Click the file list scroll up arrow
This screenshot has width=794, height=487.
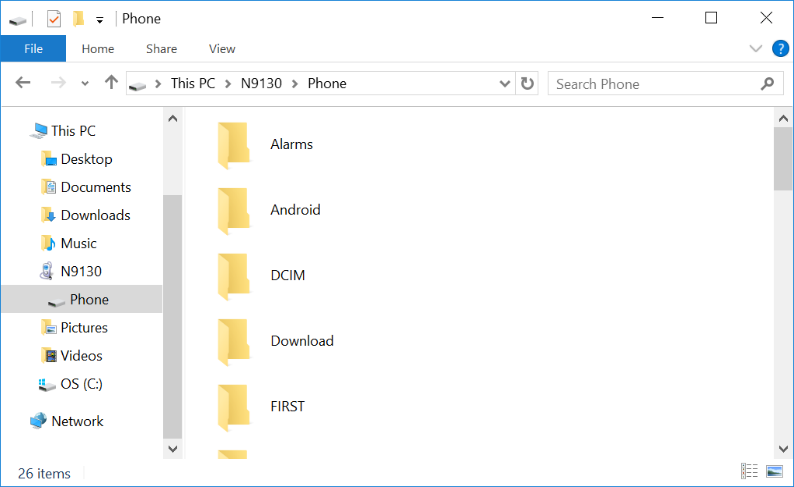click(x=783, y=118)
